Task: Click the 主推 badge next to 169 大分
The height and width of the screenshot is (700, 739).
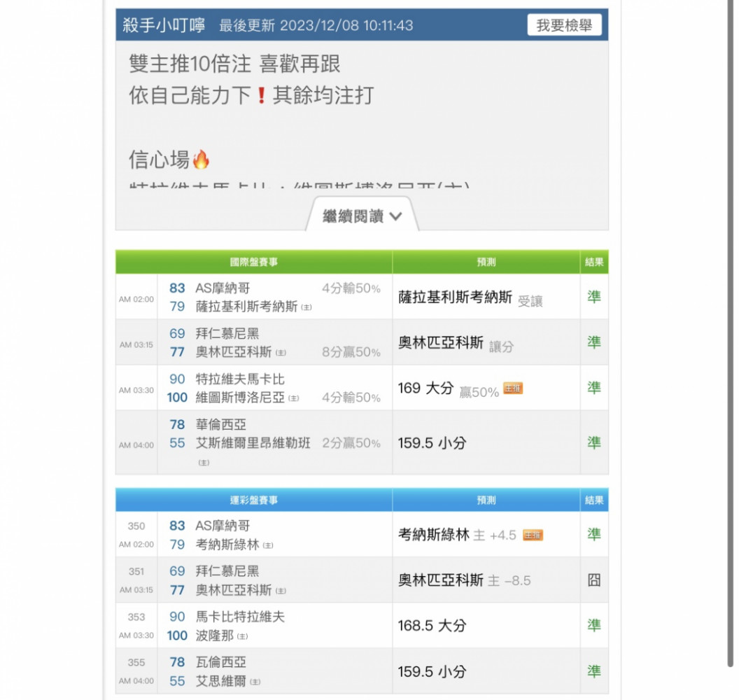Action: (x=513, y=388)
